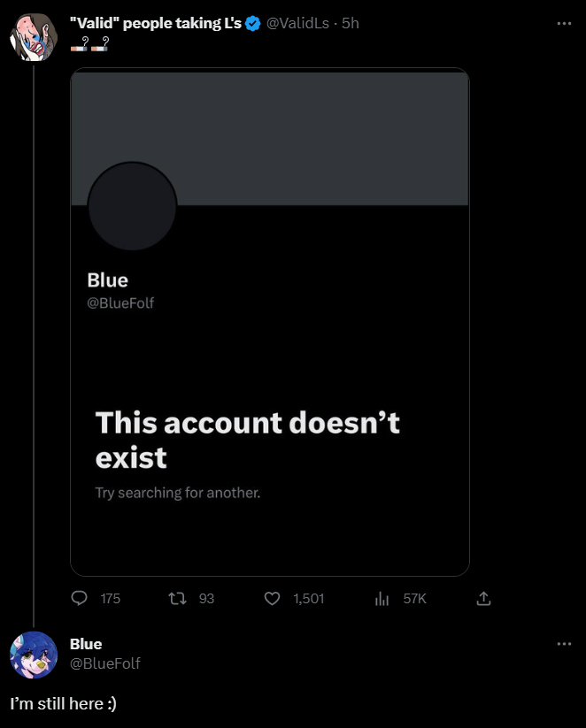Open the embedded "This account doesn't exist" image
Image resolution: width=586 pixels, height=728 pixels.
pyautogui.click(x=269, y=322)
